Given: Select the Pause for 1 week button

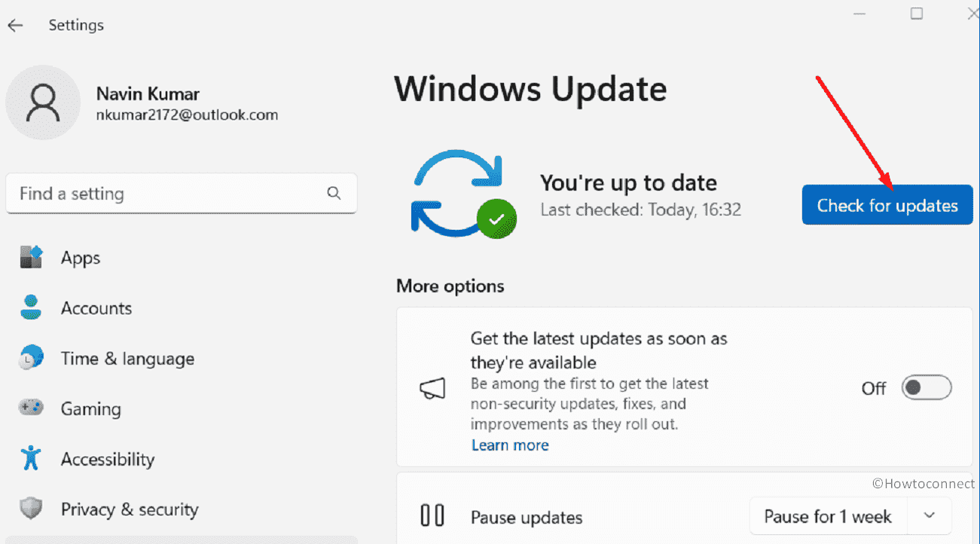Looking at the screenshot, I should (828, 516).
